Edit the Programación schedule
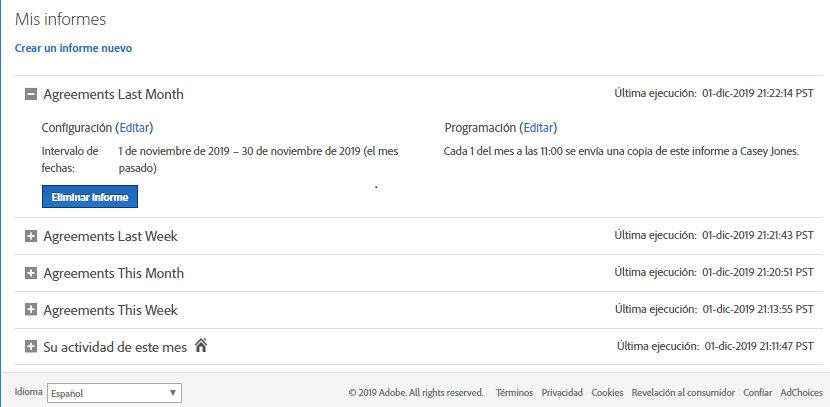The height and width of the screenshot is (407, 830). (540, 128)
